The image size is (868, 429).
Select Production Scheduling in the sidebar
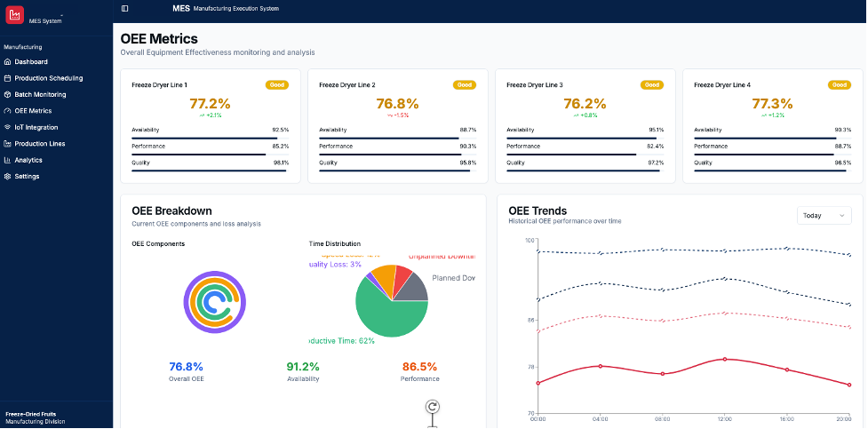[x=48, y=78]
